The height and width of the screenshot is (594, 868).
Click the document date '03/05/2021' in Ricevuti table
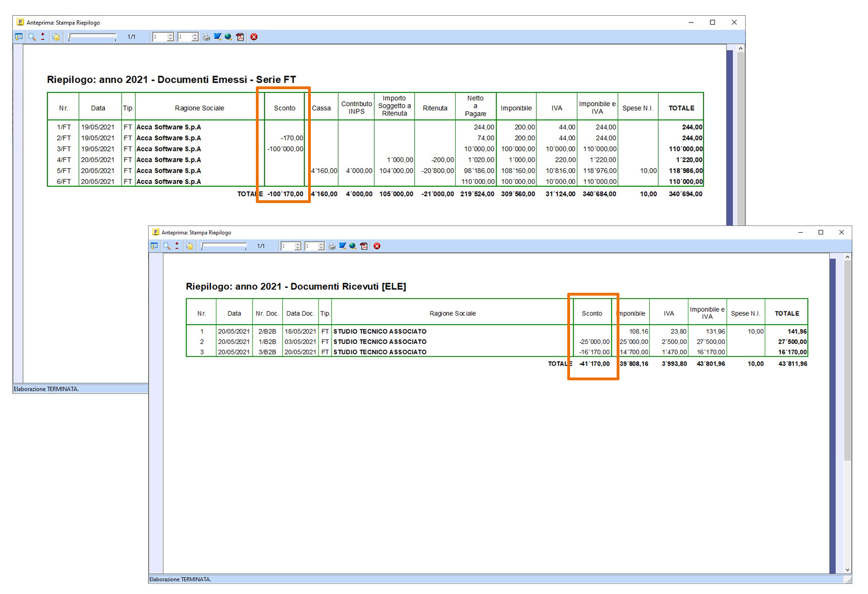point(300,342)
